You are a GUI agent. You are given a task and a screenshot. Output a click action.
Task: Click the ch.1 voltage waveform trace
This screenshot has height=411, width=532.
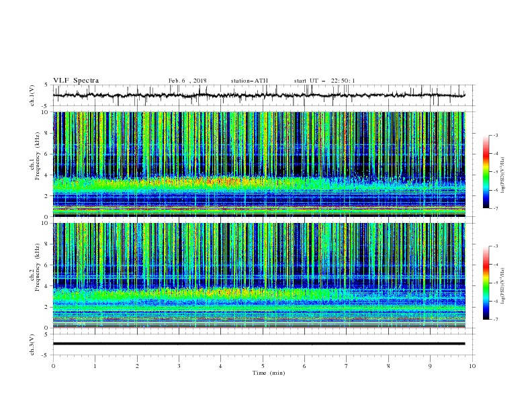tap(259, 95)
